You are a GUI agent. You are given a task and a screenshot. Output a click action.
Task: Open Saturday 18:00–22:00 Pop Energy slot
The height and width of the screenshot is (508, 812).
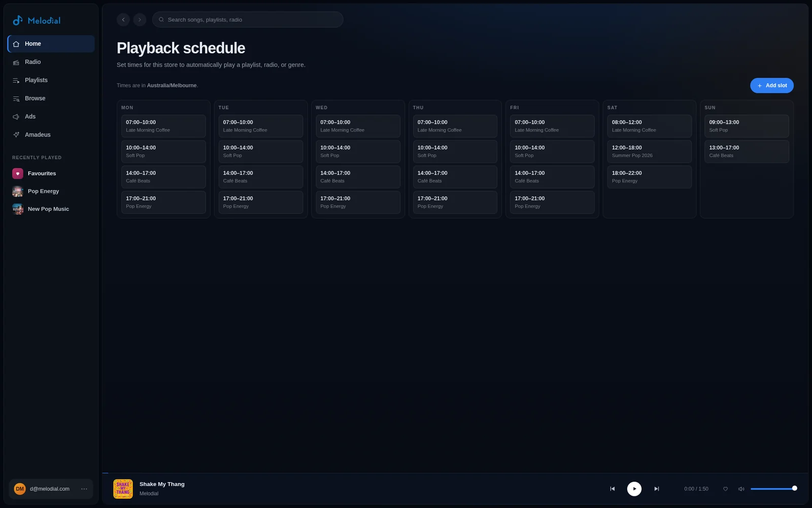point(650,177)
